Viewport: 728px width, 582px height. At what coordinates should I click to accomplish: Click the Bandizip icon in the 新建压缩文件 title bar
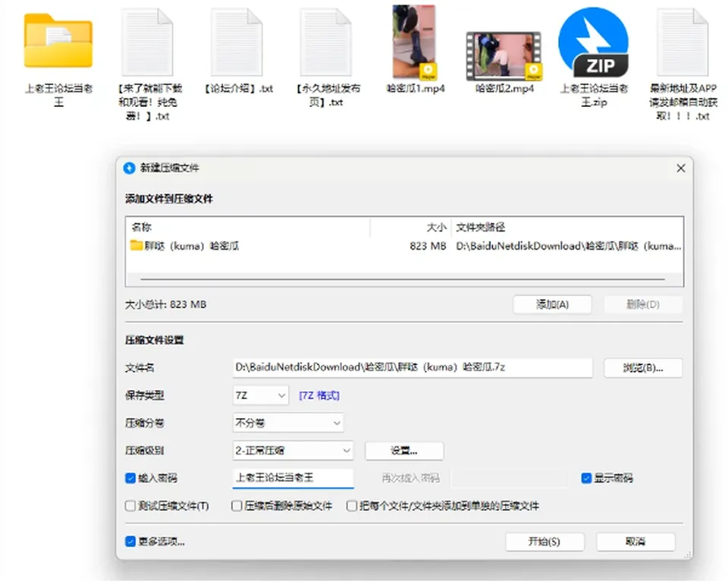130,168
